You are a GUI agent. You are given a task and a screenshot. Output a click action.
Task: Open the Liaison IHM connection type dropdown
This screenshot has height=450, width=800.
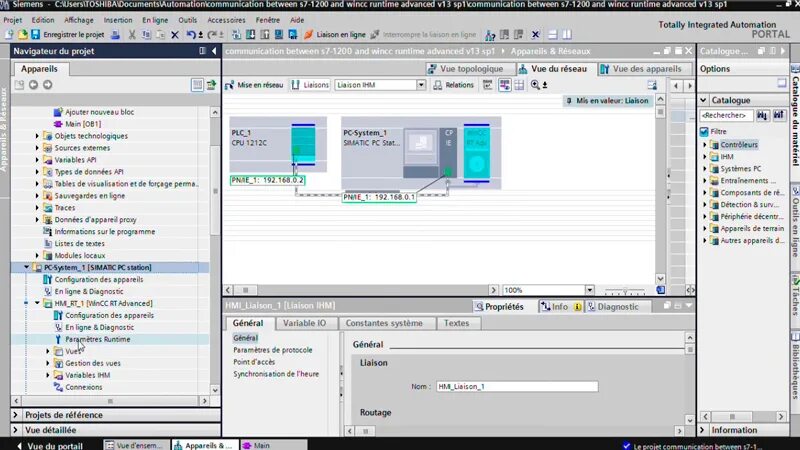pos(421,85)
